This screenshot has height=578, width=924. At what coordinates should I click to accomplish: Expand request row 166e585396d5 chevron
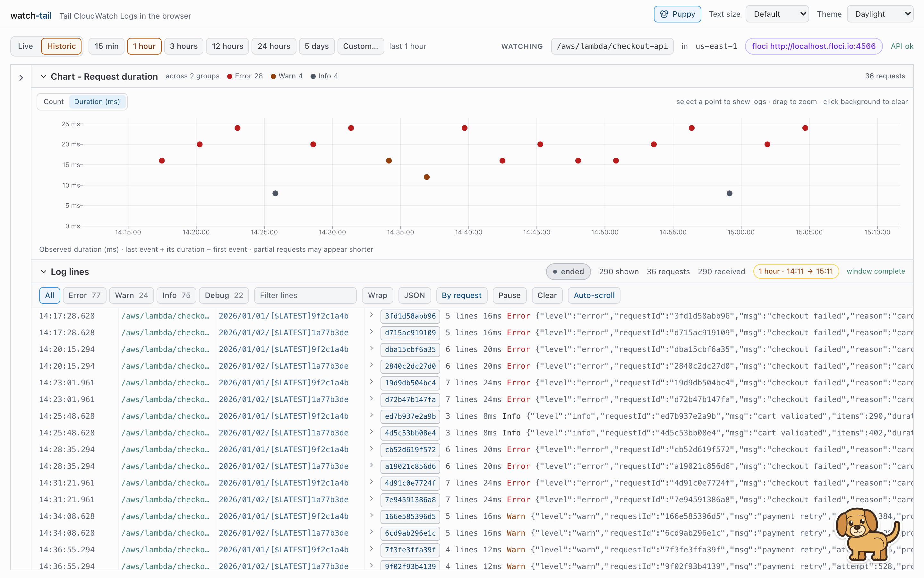point(371,516)
